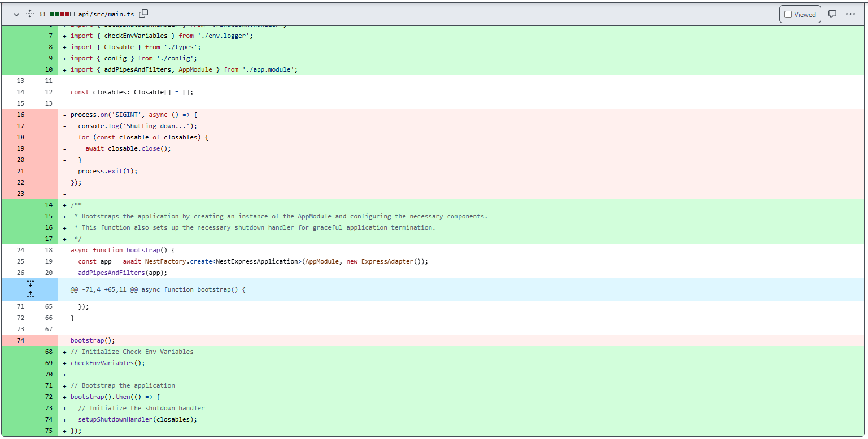Viewport: 868px width, 439px height.
Task: Select new line number 18 for bootstrap
Action: point(49,250)
